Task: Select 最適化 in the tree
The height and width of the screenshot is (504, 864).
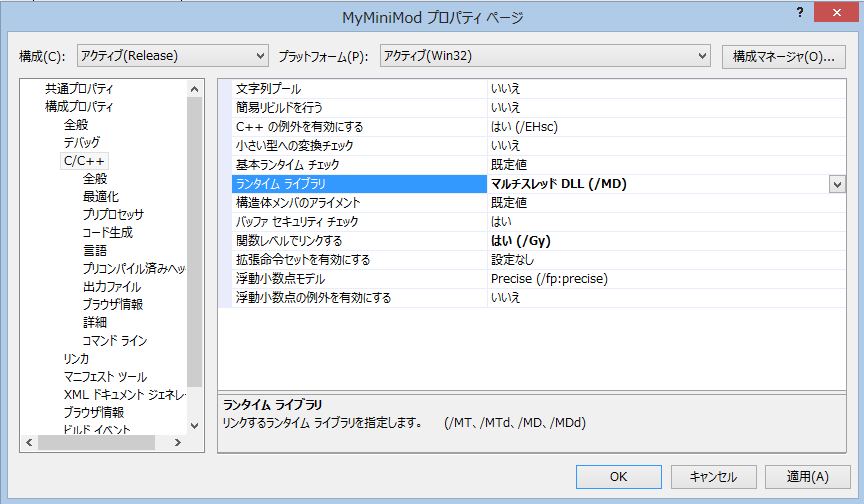Action: tap(100, 197)
